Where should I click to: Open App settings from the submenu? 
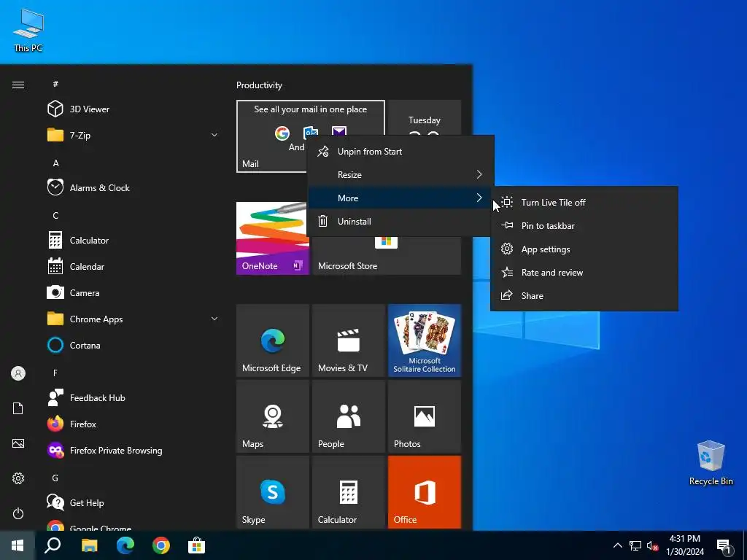click(x=584, y=249)
